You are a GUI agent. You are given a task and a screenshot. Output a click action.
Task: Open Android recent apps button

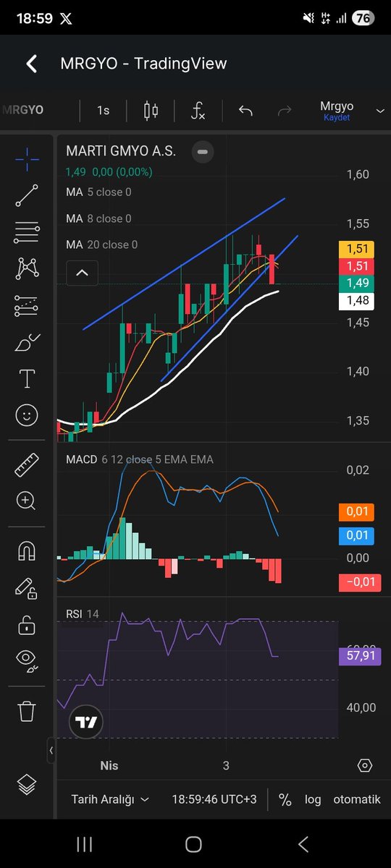[x=84, y=843]
